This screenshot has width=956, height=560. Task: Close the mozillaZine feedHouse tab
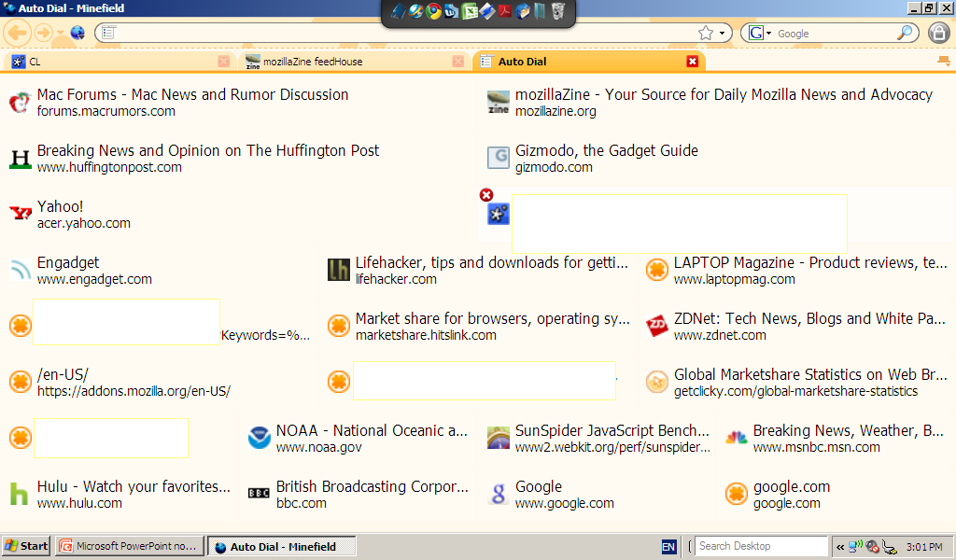pyautogui.click(x=457, y=62)
